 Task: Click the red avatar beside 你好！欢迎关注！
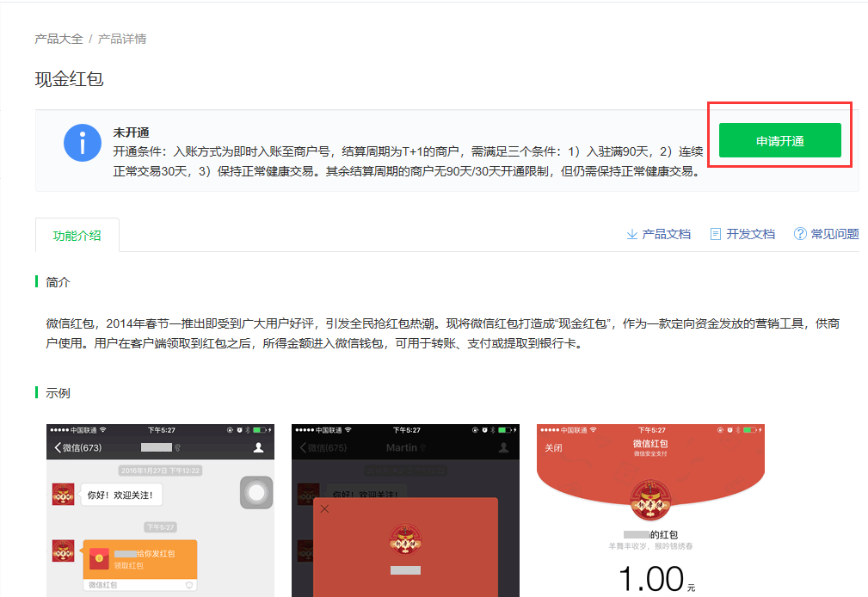[x=63, y=495]
